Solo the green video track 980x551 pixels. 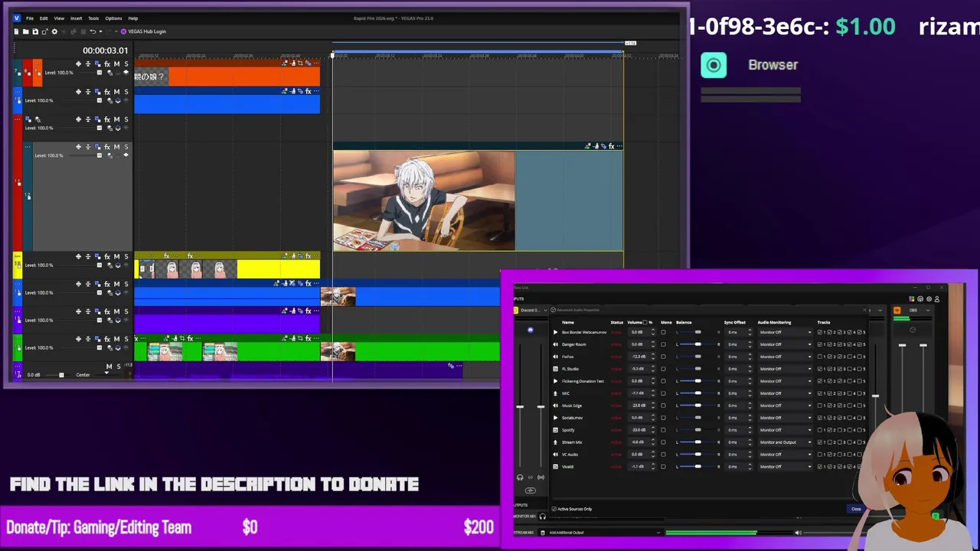126,339
